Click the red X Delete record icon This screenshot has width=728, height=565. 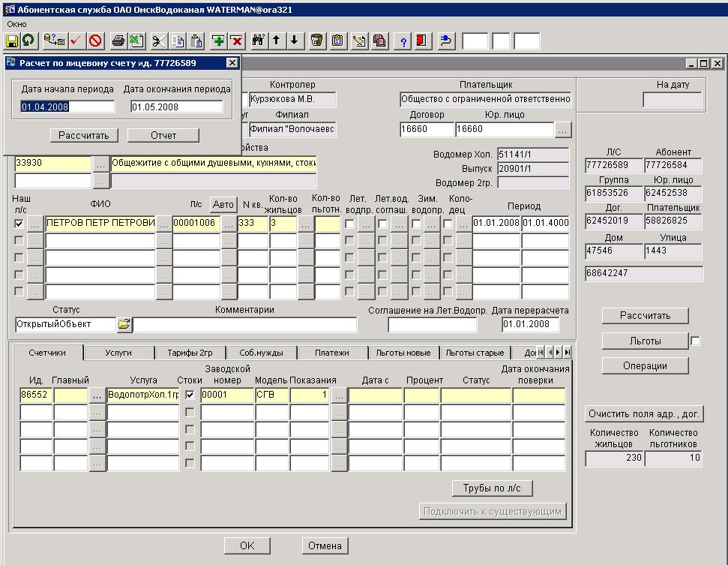coord(236,41)
